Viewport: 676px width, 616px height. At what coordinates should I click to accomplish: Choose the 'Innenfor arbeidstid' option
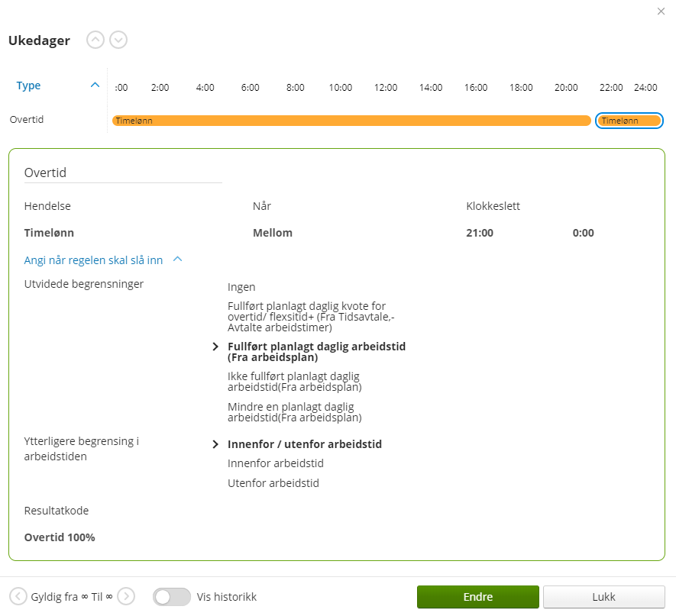tap(276, 463)
